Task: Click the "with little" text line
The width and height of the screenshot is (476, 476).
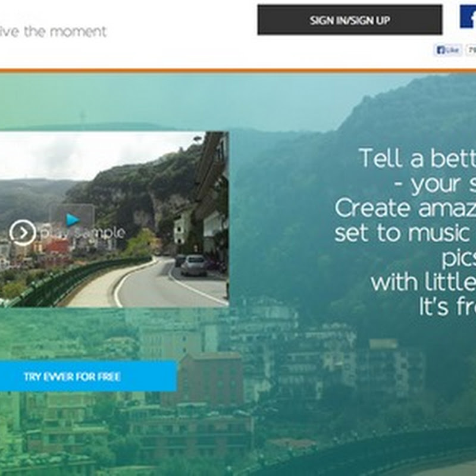Action: [x=424, y=282]
